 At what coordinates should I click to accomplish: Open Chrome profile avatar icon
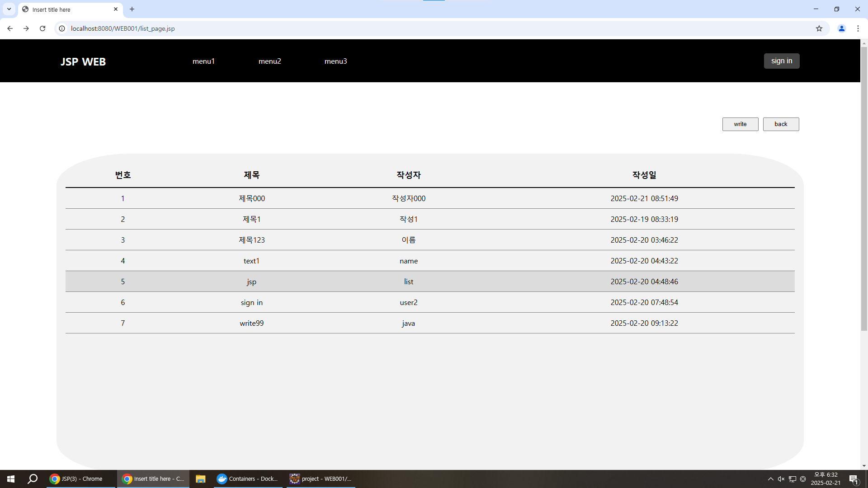coord(842,28)
